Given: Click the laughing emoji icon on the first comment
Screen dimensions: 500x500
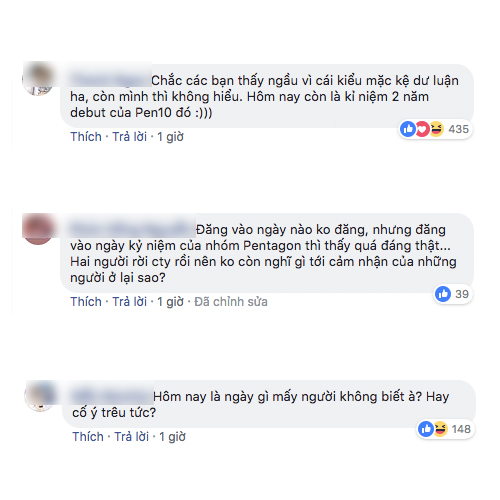Looking at the screenshot, I should click(x=436, y=129).
